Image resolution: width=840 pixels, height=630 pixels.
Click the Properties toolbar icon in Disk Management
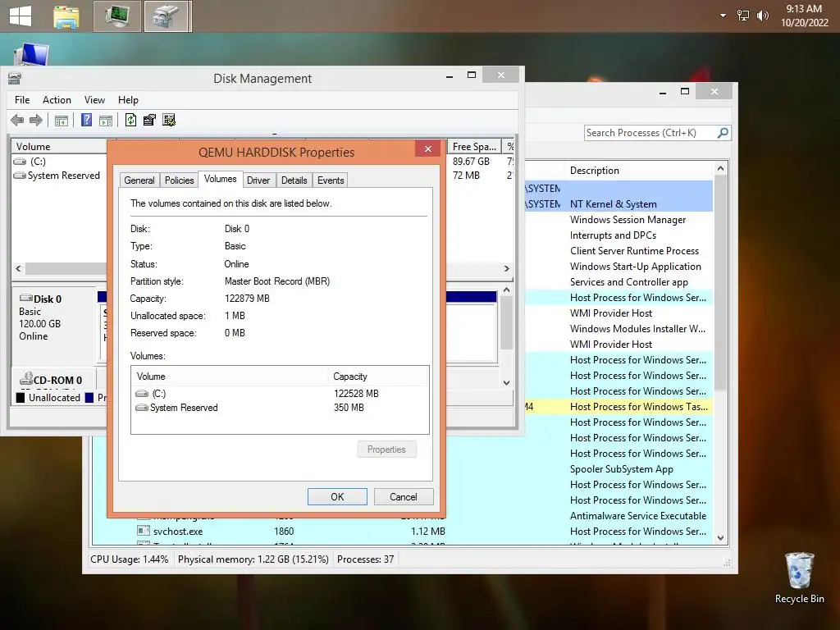coord(149,120)
